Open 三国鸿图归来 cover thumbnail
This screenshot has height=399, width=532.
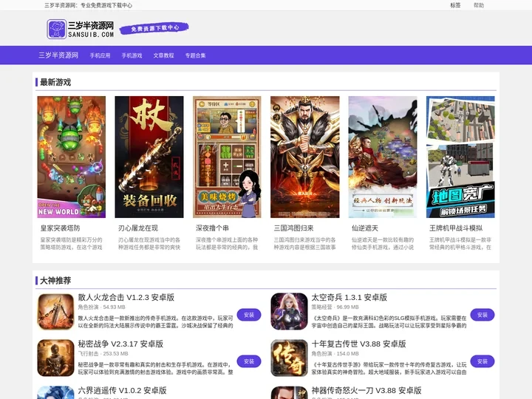(305, 157)
